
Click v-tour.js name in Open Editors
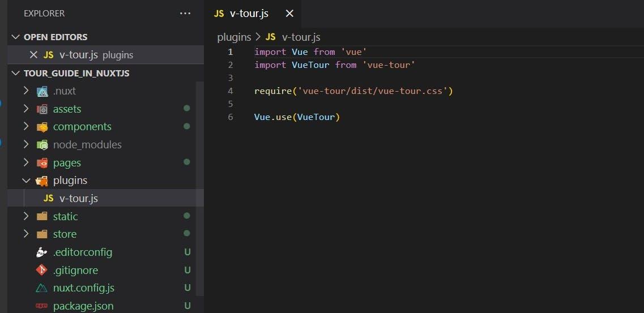79,55
